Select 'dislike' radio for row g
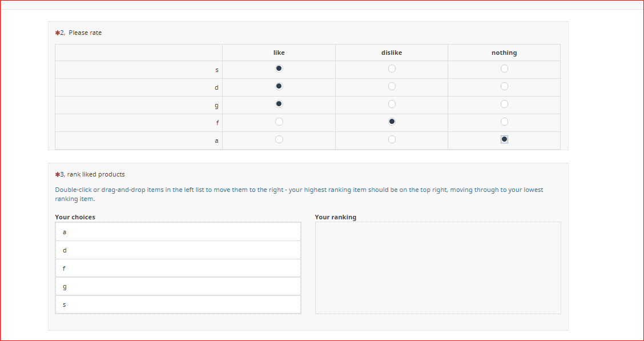 (x=392, y=104)
